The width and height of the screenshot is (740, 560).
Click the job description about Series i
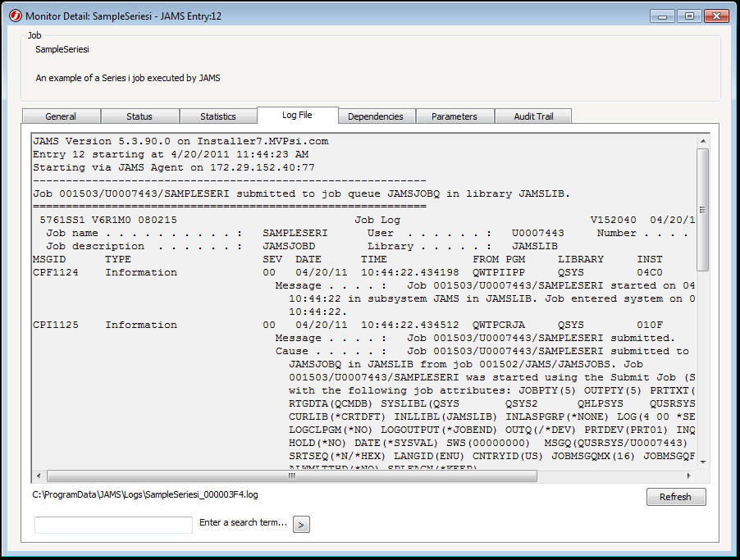click(128, 78)
